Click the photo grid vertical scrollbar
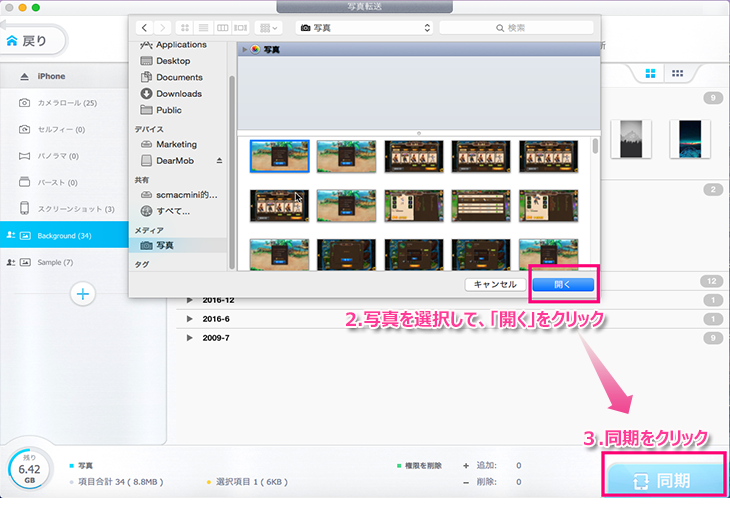 [595, 146]
